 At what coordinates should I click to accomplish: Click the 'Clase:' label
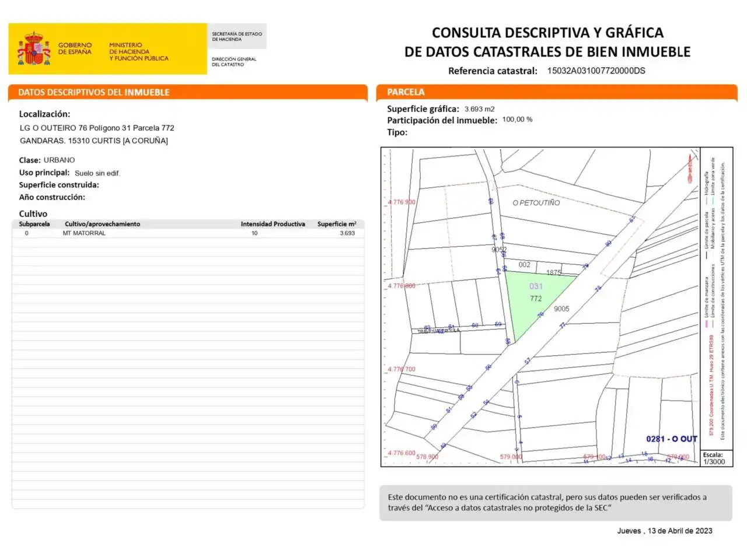[x=30, y=160]
